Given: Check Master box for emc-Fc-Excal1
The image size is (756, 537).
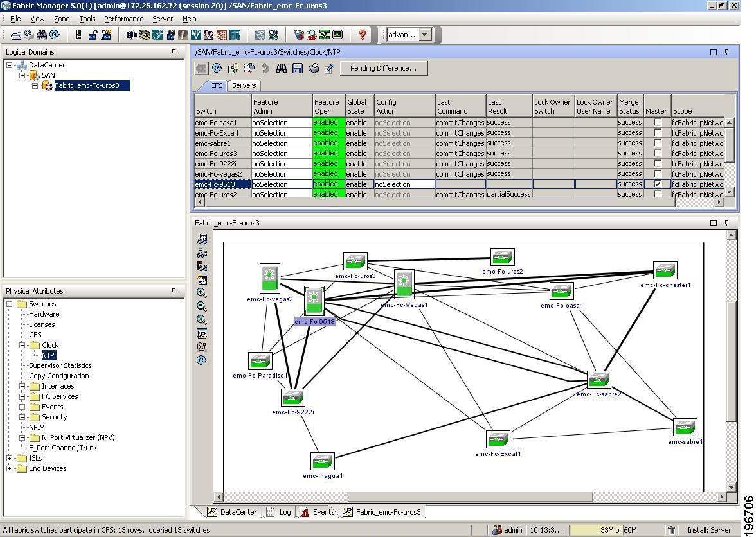Looking at the screenshot, I should point(658,133).
